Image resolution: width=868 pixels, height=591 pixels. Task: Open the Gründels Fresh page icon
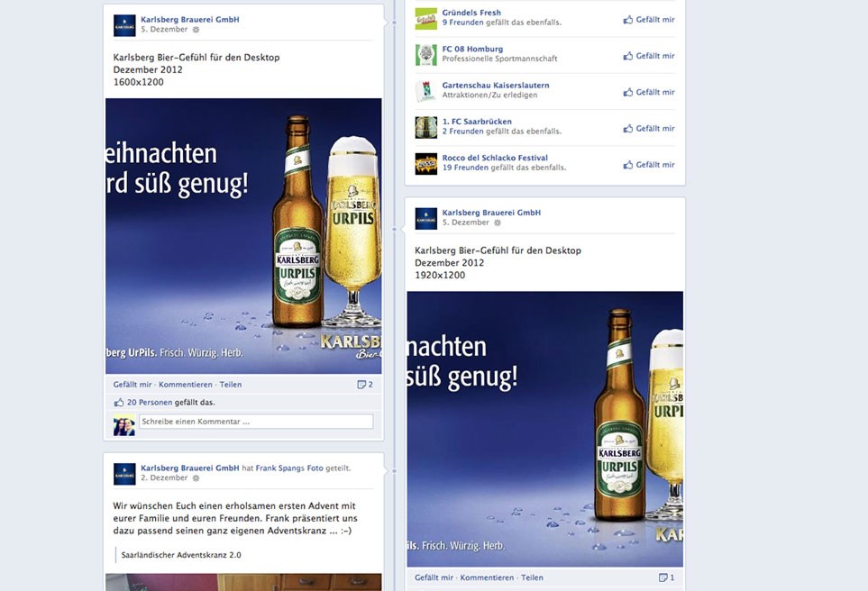click(426, 19)
